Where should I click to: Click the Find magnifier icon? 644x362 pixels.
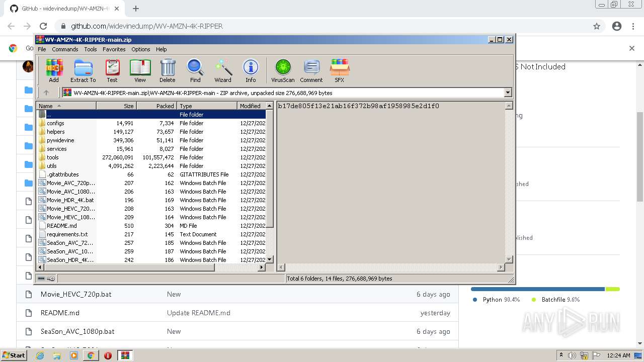point(195,70)
